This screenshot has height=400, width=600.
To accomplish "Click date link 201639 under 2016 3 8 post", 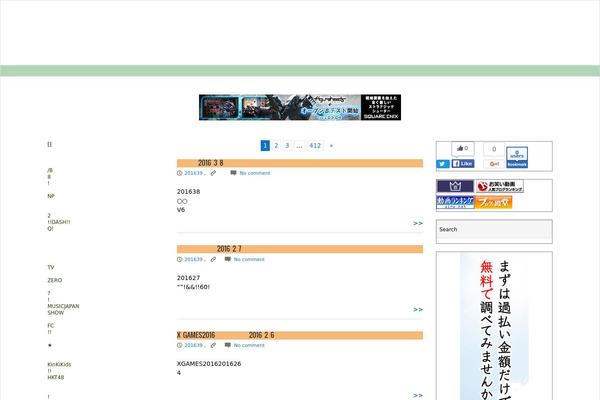I will [194, 173].
